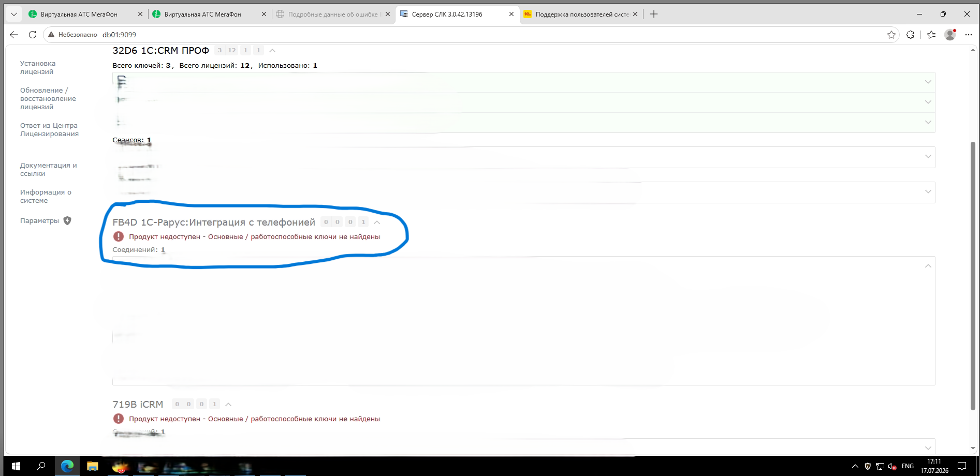The height and width of the screenshot is (476, 980).
Task: Close the Сервер СЛК tab
Action: point(511,14)
